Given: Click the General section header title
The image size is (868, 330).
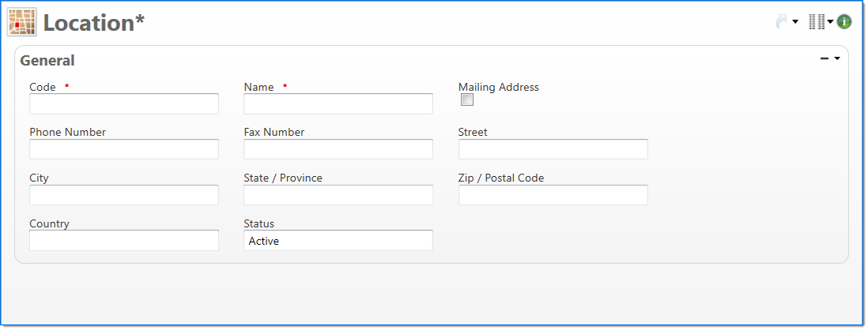Looking at the screenshot, I should [x=47, y=60].
